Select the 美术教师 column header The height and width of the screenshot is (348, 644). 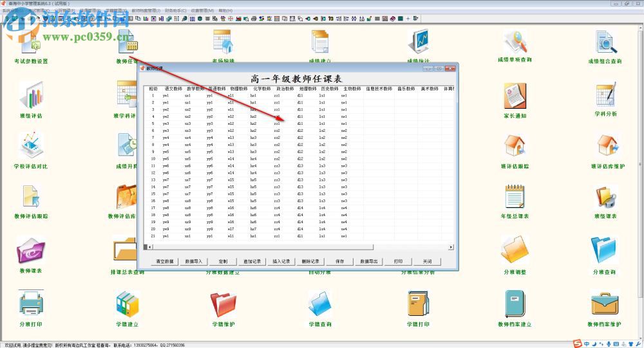[x=429, y=89]
